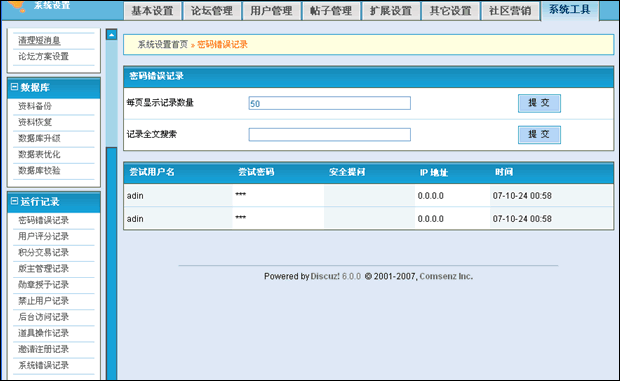The image size is (620, 381).
Task: Go to 扩展设置 tab
Action: point(391,11)
